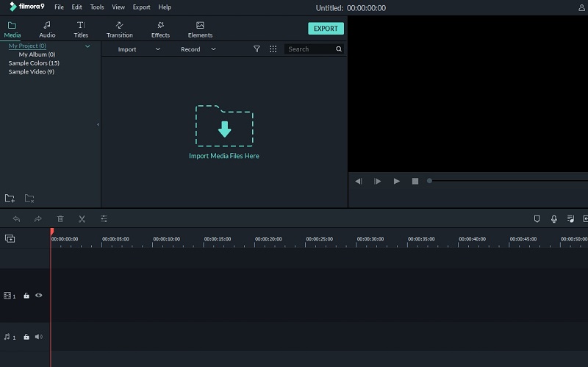Switch to grid view icon

[273, 49]
